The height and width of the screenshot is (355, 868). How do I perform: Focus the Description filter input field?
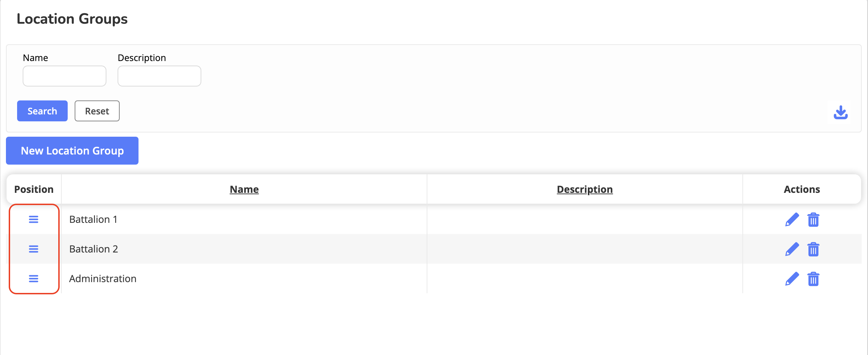(159, 76)
